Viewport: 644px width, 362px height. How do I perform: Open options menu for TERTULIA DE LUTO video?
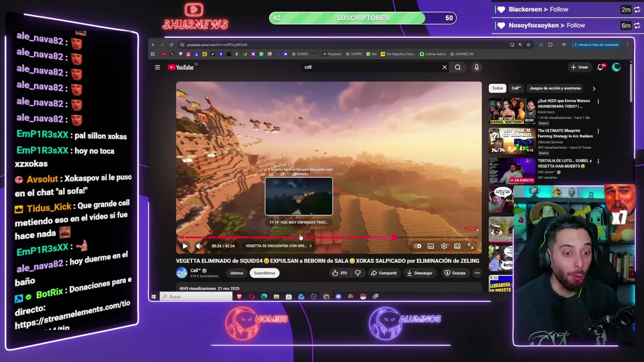click(598, 161)
